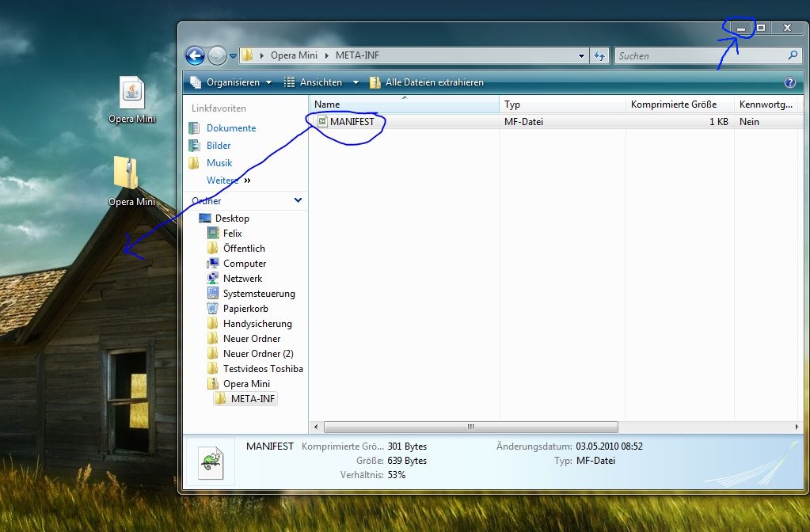This screenshot has height=532, width=810.
Task: Select Testvideos Toshiba folder in tree
Action: click(x=263, y=369)
